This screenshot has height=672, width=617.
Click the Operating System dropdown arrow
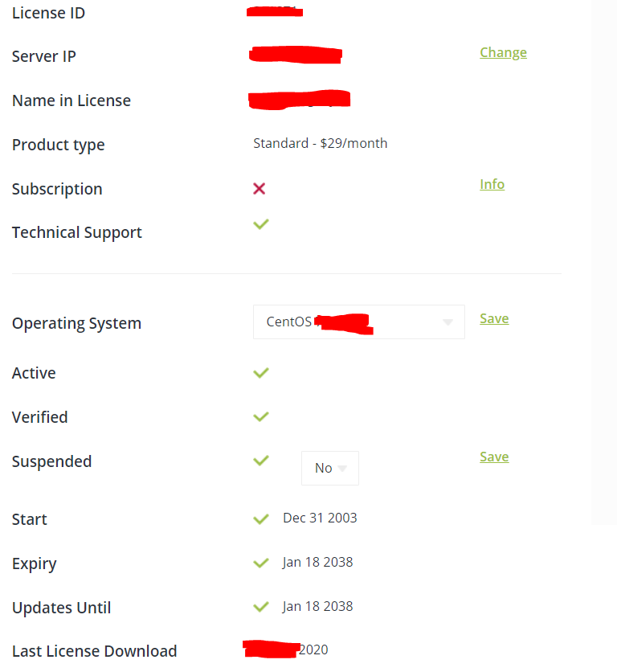click(447, 322)
